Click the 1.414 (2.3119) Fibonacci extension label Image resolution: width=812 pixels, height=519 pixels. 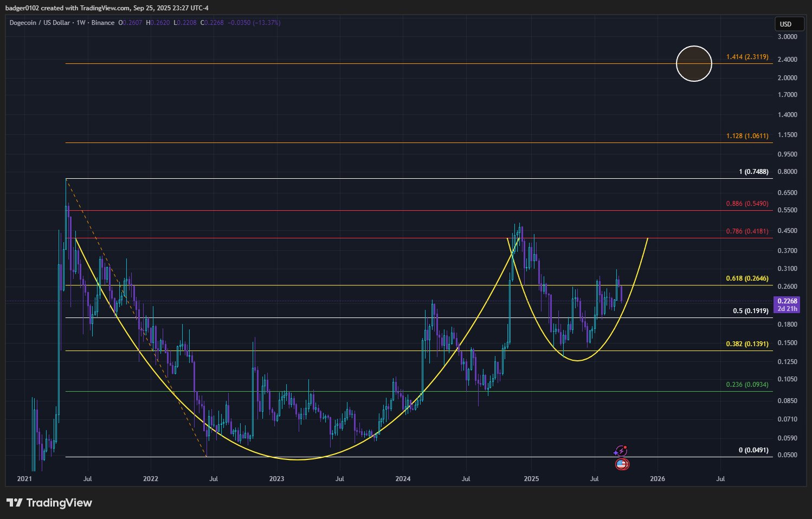click(746, 56)
